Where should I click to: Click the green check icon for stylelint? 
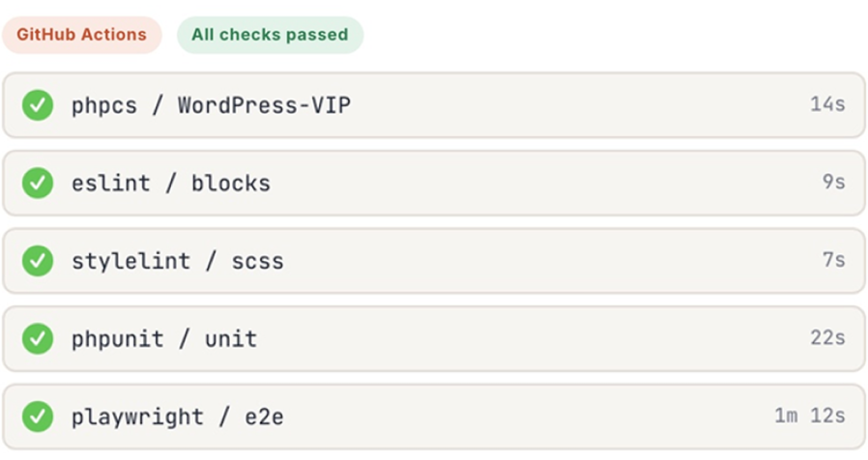pos(38,261)
